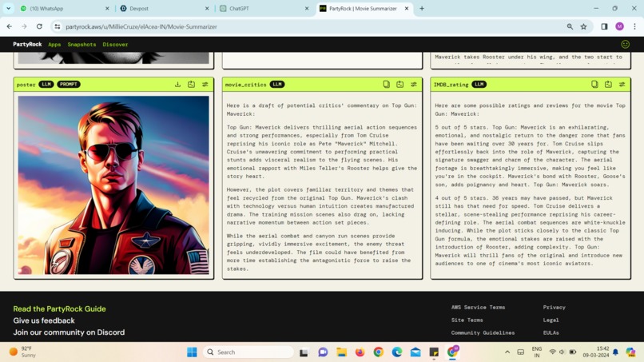Click the generated Top Gun poster image
The width and height of the screenshot is (644, 362).
(113, 185)
